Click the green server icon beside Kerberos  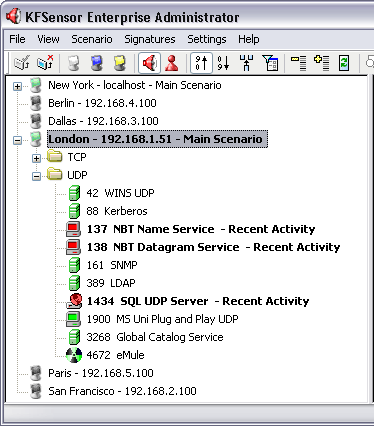74,211
